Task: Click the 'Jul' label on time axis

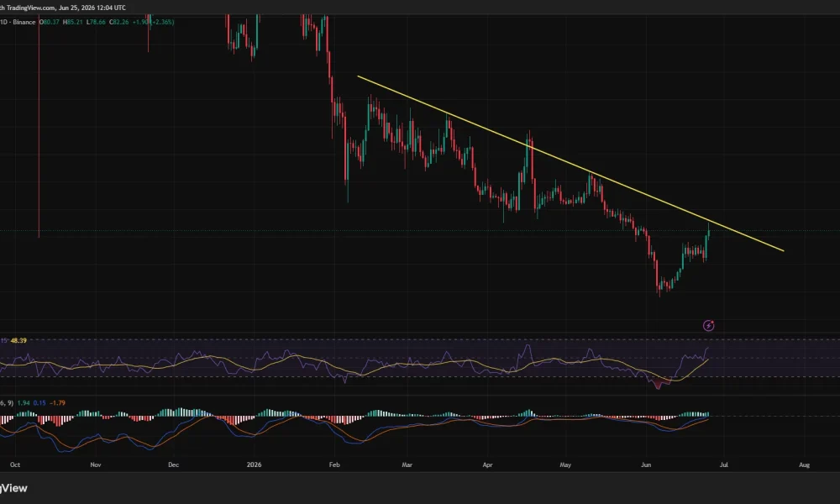Action: point(724,465)
